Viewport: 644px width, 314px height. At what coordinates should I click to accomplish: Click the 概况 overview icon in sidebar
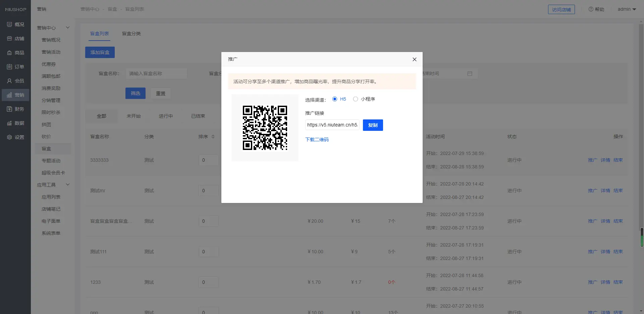coord(9,24)
